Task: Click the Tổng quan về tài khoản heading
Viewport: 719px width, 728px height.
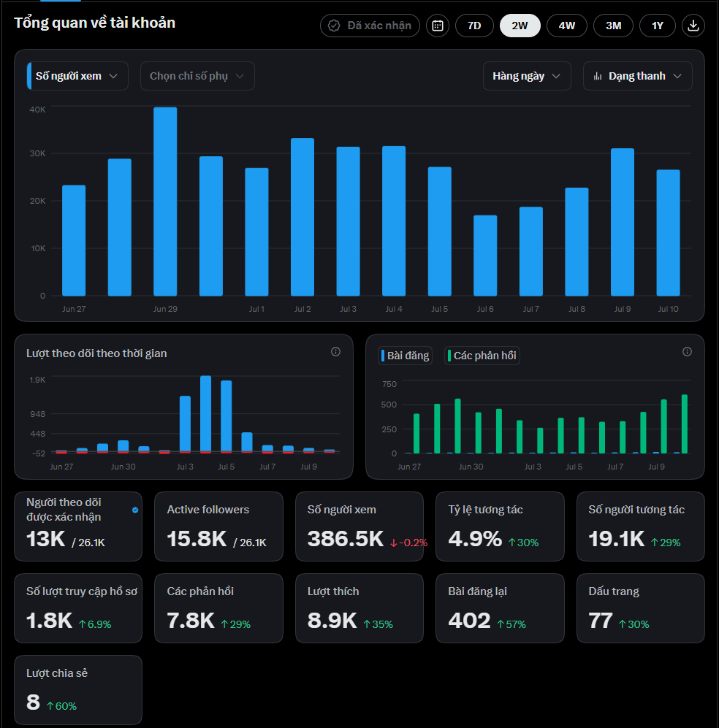Action: [95, 23]
